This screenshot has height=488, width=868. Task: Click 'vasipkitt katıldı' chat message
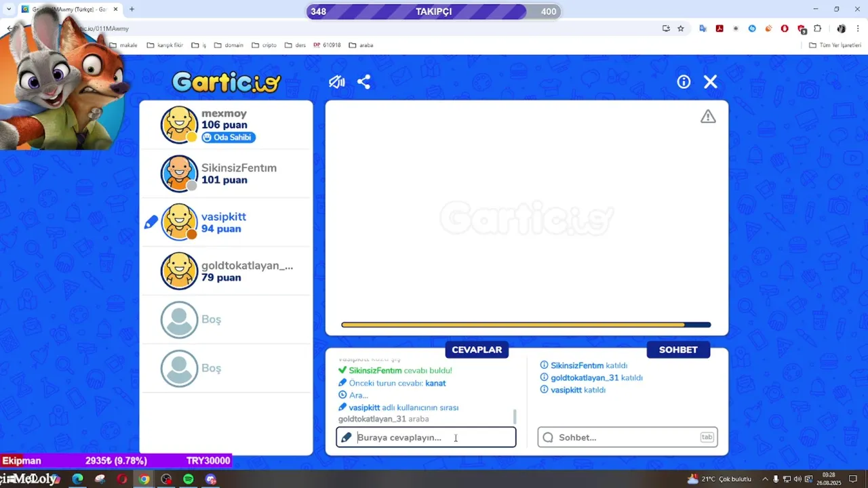(x=572, y=390)
